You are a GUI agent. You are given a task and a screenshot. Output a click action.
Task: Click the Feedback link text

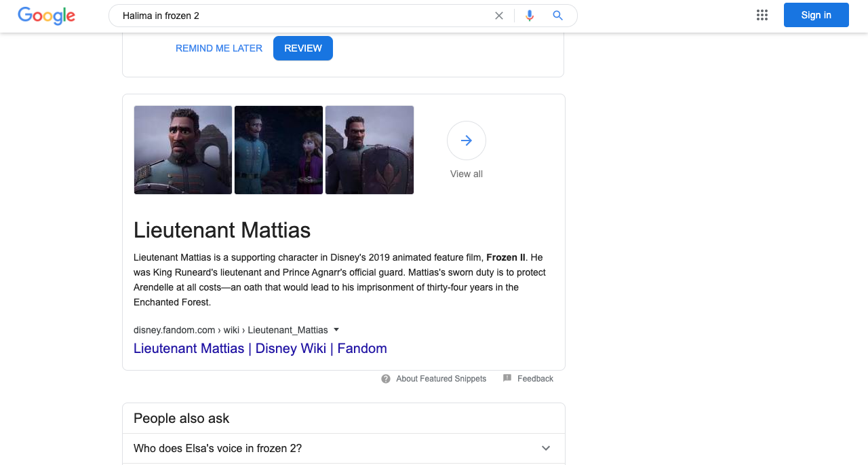[535, 379]
